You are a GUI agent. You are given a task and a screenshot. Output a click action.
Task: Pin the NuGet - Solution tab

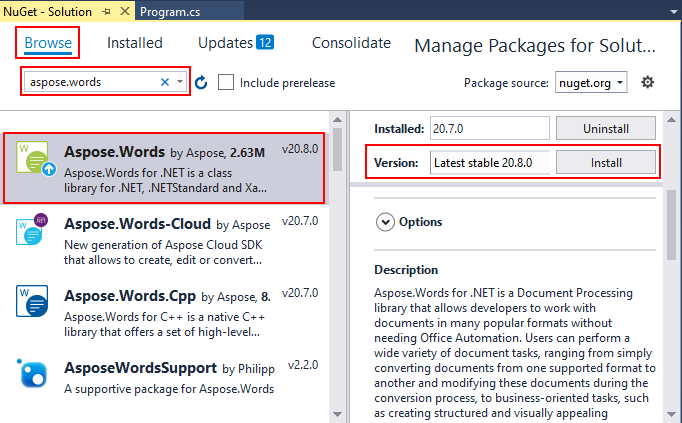point(107,12)
